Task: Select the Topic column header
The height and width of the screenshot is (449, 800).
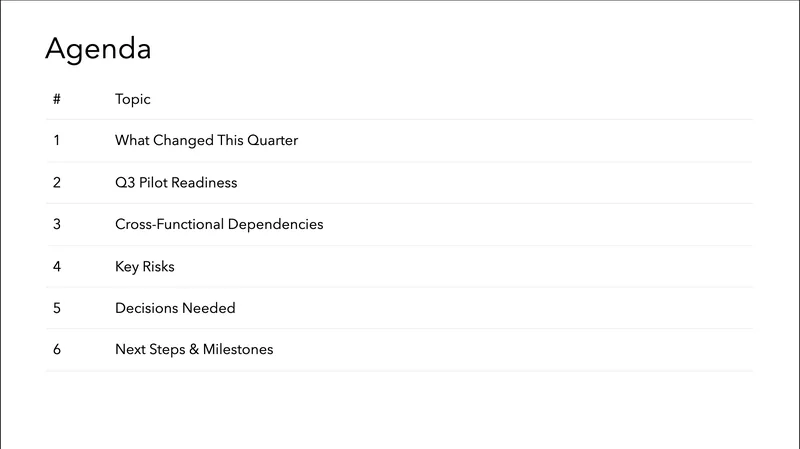Action: tap(133, 99)
